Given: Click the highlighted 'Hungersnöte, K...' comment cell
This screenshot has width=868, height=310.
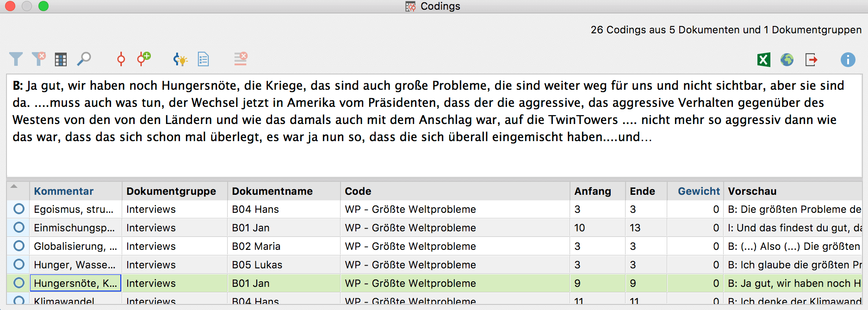Looking at the screenshot, I should tap(75, 283).
